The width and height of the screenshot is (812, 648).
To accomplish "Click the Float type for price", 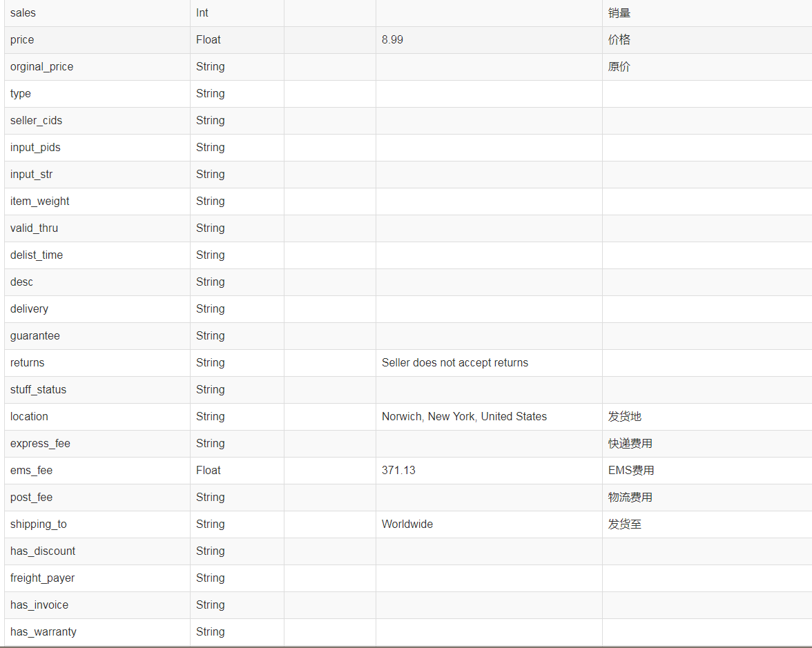I will tap(208, 39).
